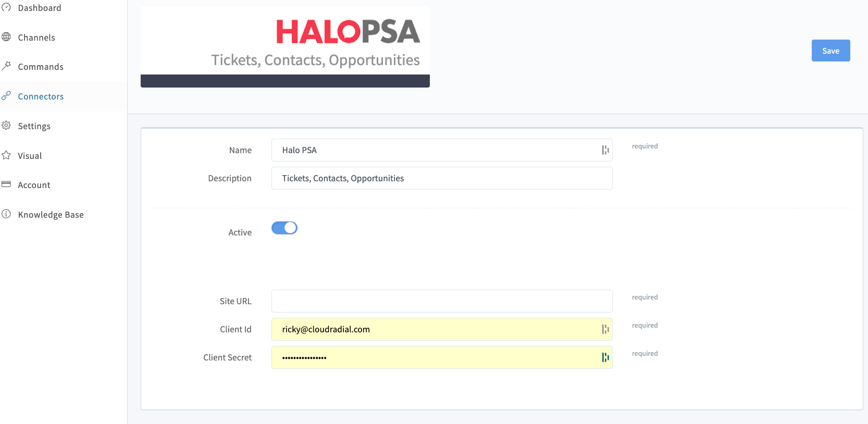Click the Dashboard gauge icon
Viewport: 868px width, 424px height.
tap(6, 7)
